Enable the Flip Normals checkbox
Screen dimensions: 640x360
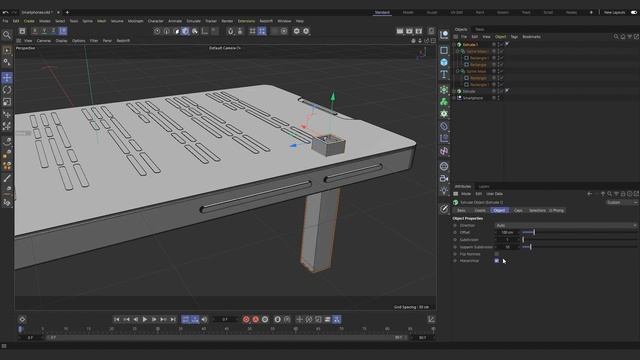pos(497,254)
